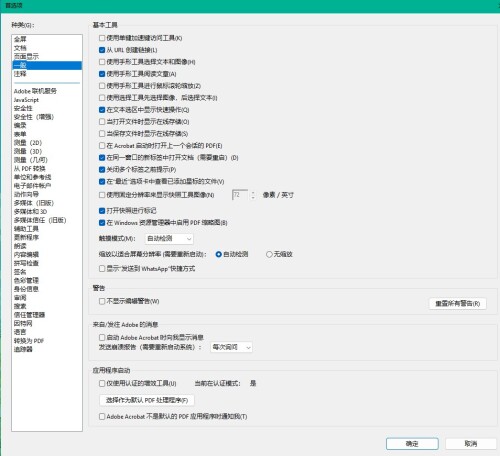This screenshot has width=500, height=456.
Task: Tick 显示"发送到 WhatsApp"快捷方式 checkbox
Action: (x=102, y=269)
